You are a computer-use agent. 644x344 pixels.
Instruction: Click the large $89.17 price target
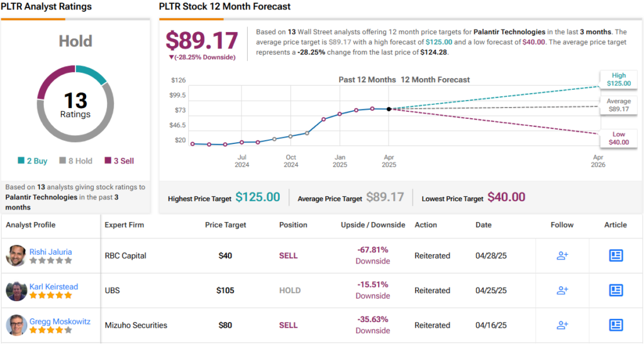click(202, 41)
